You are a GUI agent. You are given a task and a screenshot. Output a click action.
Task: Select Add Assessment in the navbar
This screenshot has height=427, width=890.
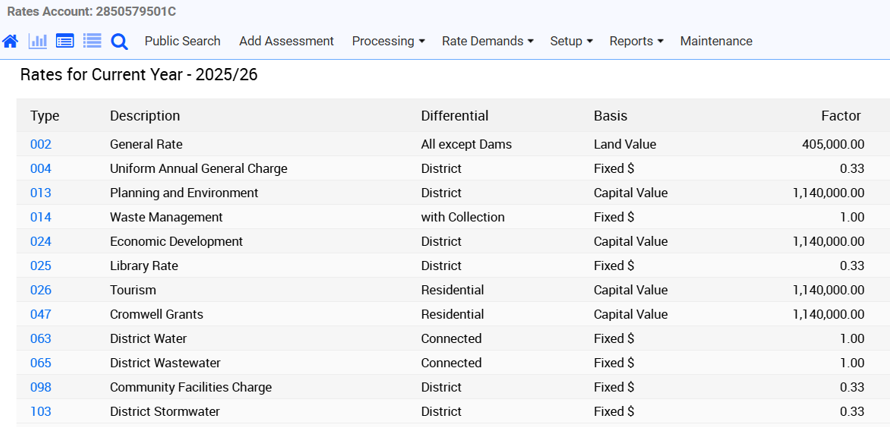[286, 41]
